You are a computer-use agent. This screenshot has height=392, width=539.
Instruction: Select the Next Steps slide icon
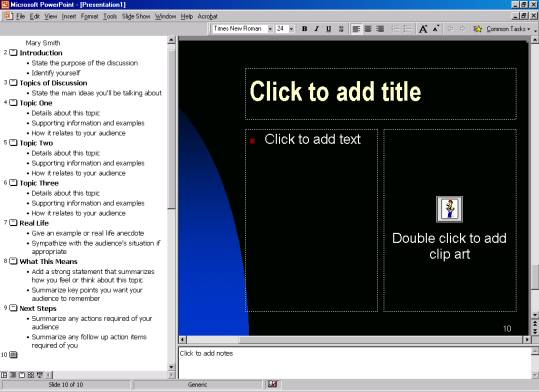(13, 308)
